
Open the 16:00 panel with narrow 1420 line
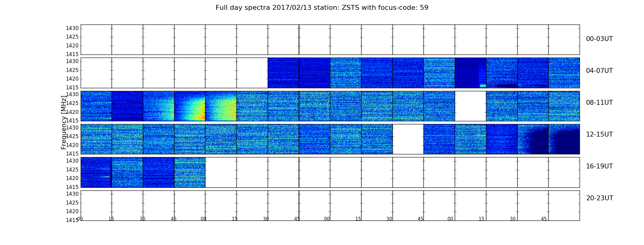tap(96, 172)
